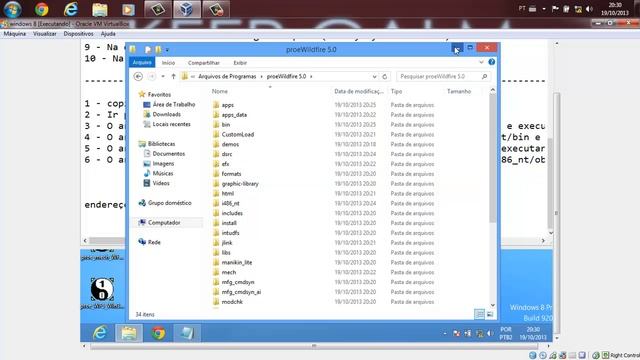Open the Internet Explorer icon on Windows 8 taskbar
Screen dimensions: 640x360
tap(100, 333)
